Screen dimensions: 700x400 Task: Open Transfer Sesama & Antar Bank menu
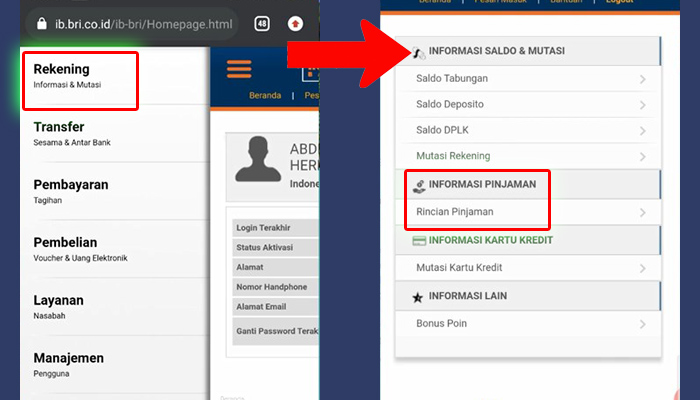(x=115, y=133)
